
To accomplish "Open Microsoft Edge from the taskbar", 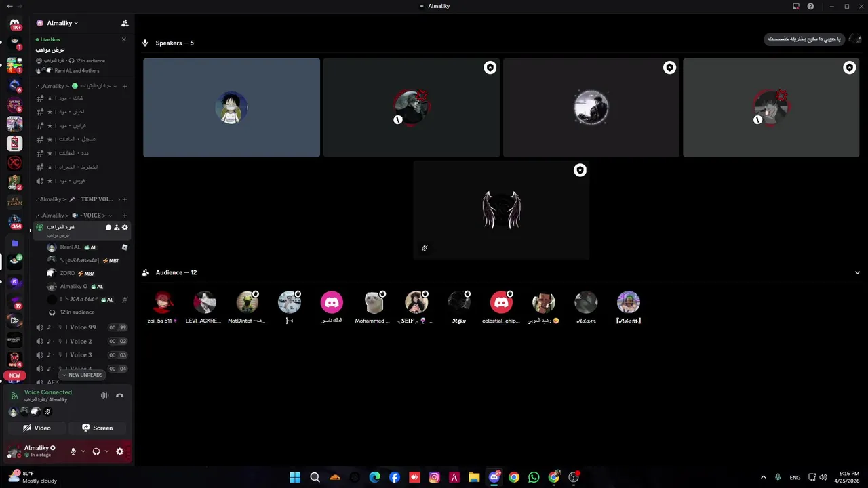I will point(375,477).
